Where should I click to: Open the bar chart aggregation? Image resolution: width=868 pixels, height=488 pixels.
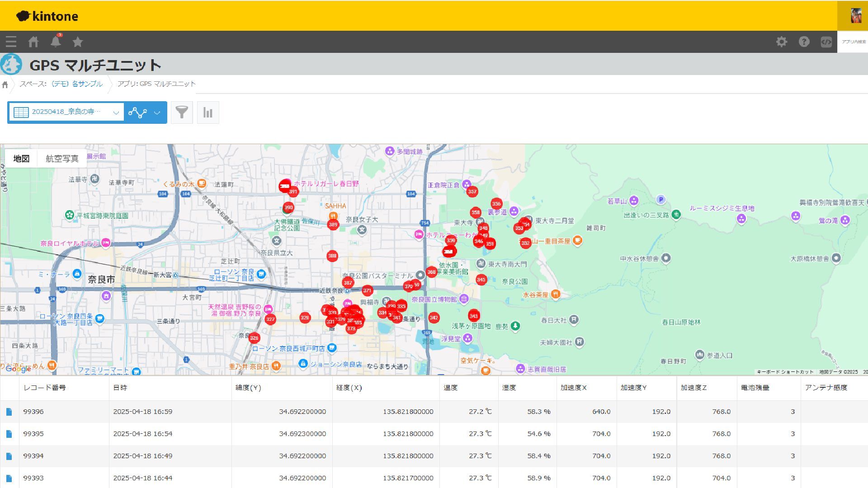coord(208,113)
